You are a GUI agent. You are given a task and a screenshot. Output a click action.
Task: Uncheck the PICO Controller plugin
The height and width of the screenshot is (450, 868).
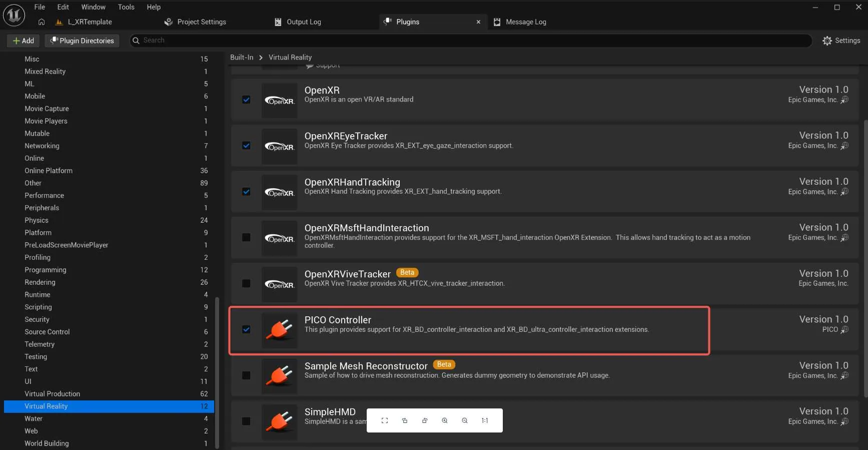[x=246, y=329]
